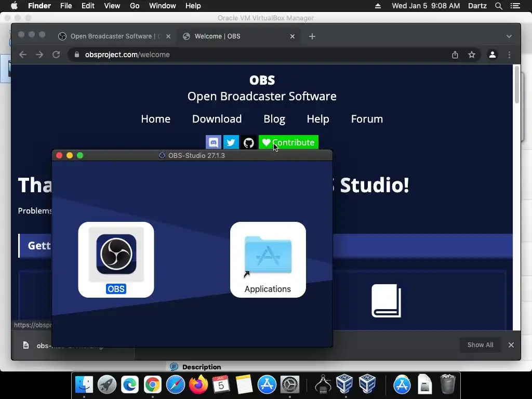Open the Blog page link

coord(274,119)
